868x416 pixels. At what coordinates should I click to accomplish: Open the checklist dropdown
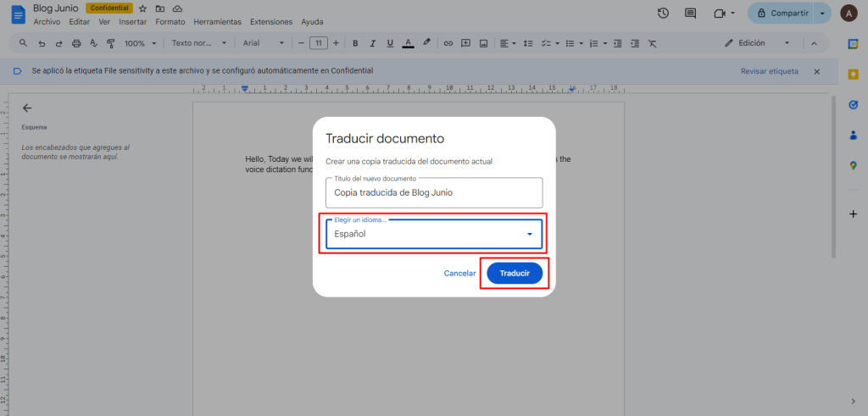point(549,43)
